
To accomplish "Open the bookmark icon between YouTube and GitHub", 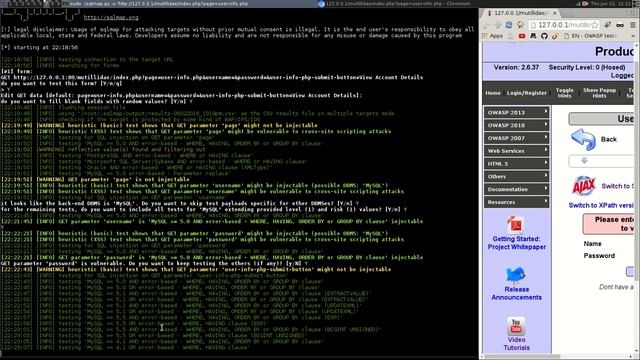I will (x=533, y=36).
